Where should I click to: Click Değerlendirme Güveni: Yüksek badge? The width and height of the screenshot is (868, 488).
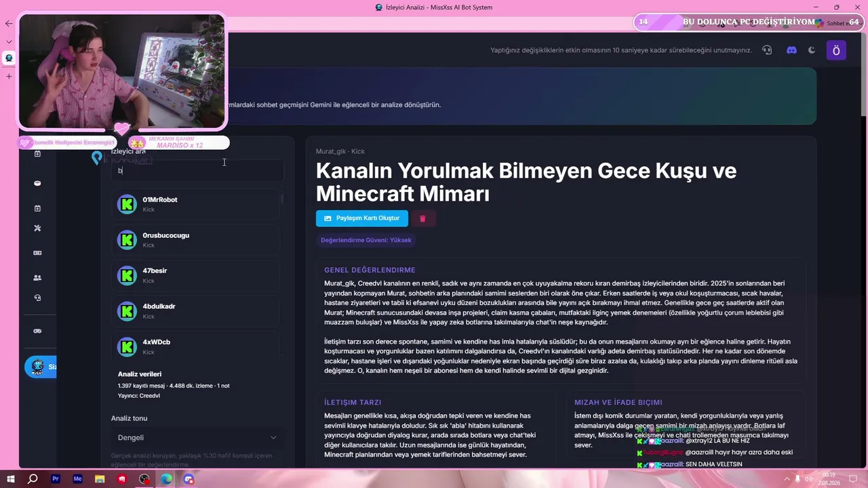click(366, 240)
